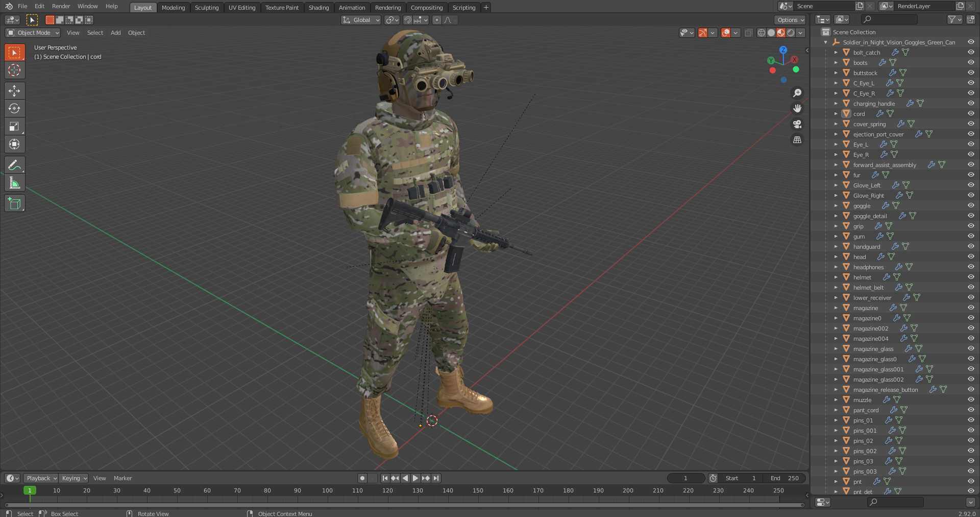Screen dimensions: 980x517
Task: Open the viewport Object menu
Action: [x=136, y=33]
